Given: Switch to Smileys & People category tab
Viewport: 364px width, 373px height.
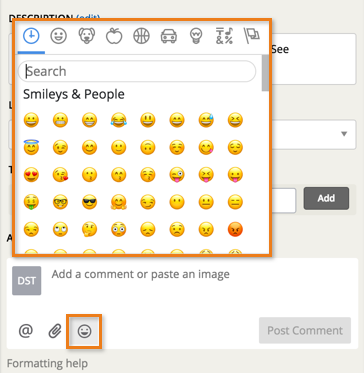Looking at the screenshot, I should pos(59,35).
